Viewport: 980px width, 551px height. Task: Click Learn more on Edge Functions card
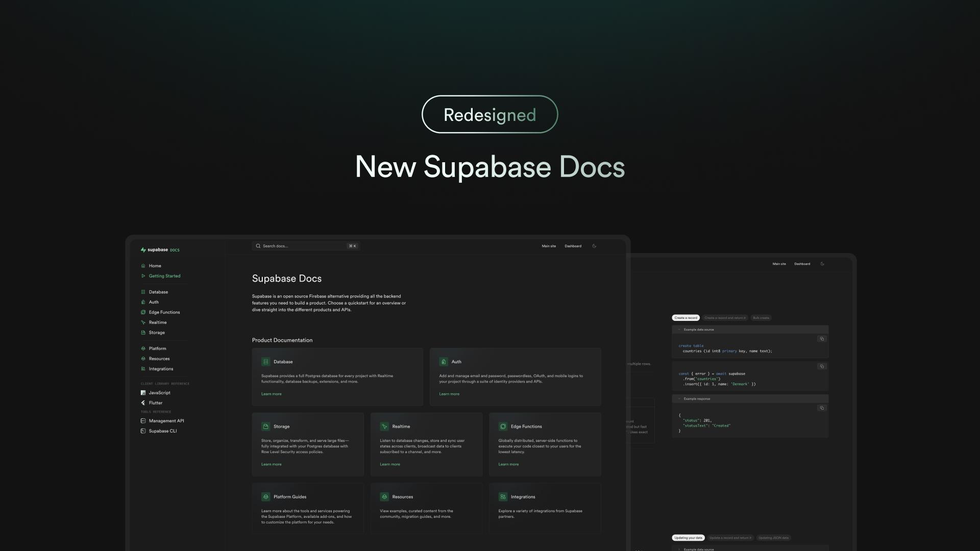click(x=508, y=464)
